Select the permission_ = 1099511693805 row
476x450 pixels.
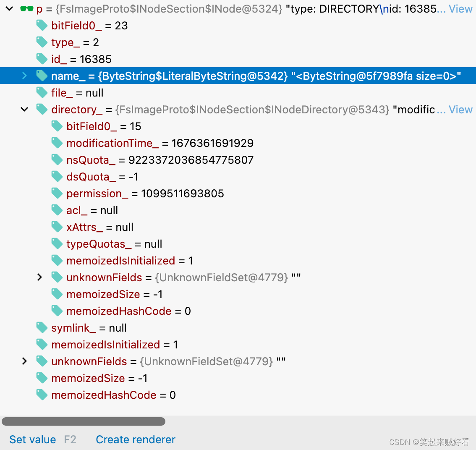pyautogui.click(x=238, y=194)
